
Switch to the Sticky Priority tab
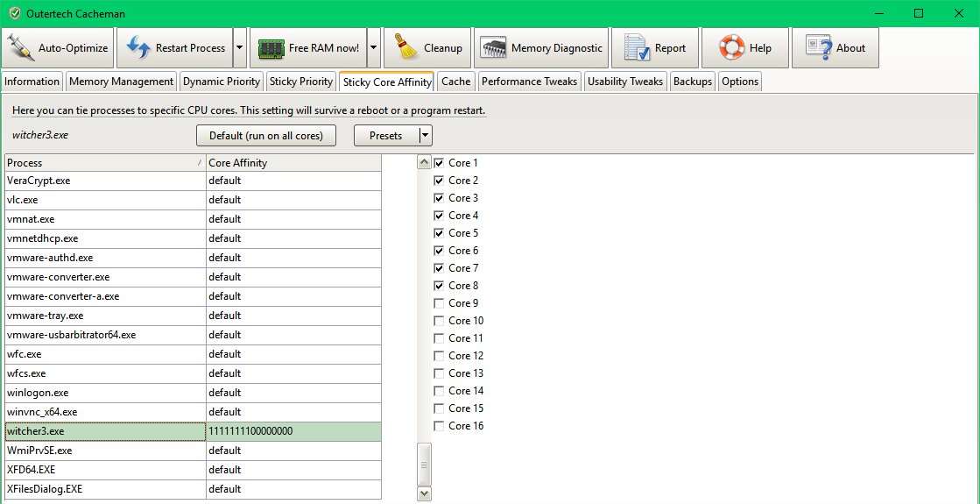click(x=301, y=82)
